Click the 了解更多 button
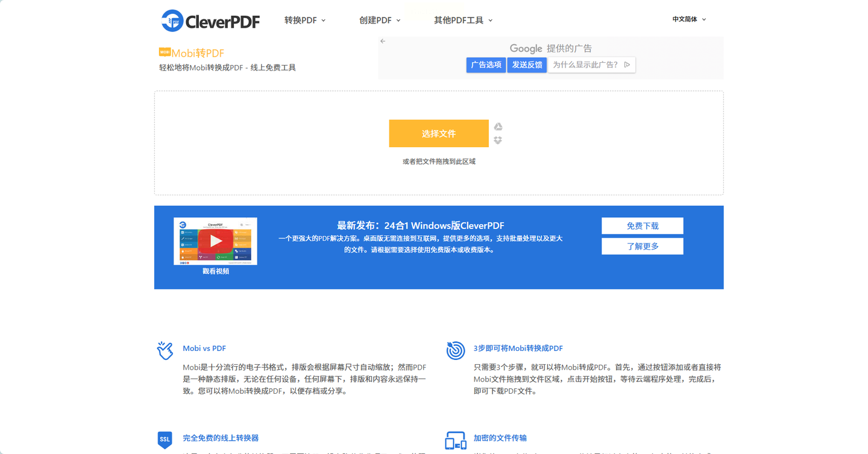 click(643, 246)
